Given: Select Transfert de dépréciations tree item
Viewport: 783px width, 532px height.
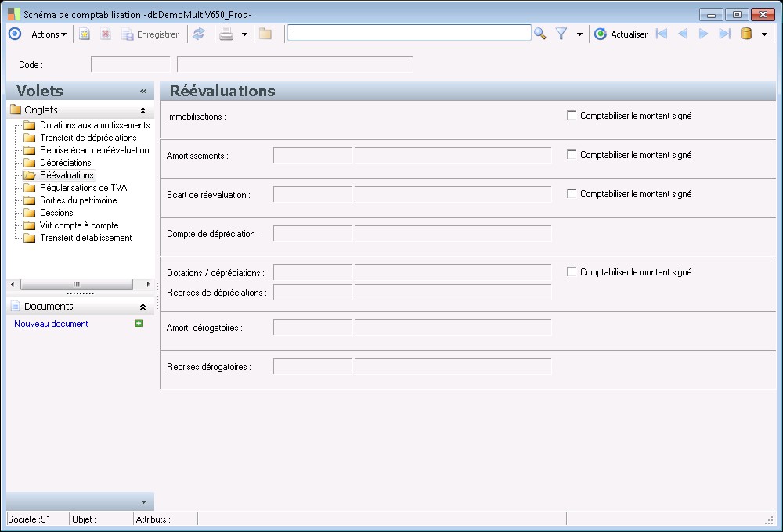Looking at the screenshot, I should click(88, 138).
